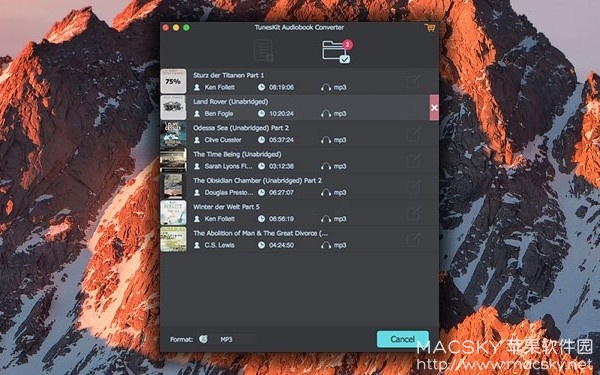Edit tags for The Abolition of Man row
Image resolution: width=600 pixels, height=375 pixels.
414,239
